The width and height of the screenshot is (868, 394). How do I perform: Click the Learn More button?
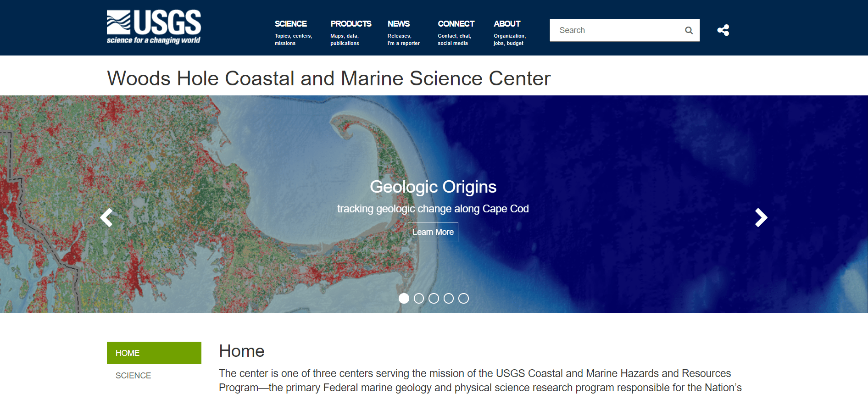[x=433, y=232]
